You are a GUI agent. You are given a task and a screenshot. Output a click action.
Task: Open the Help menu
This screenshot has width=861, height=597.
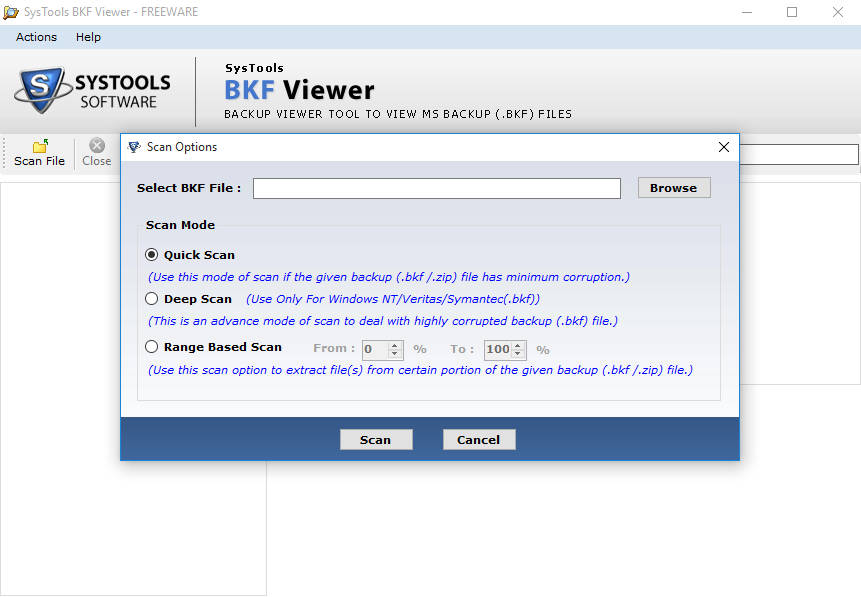click(88, 37)
